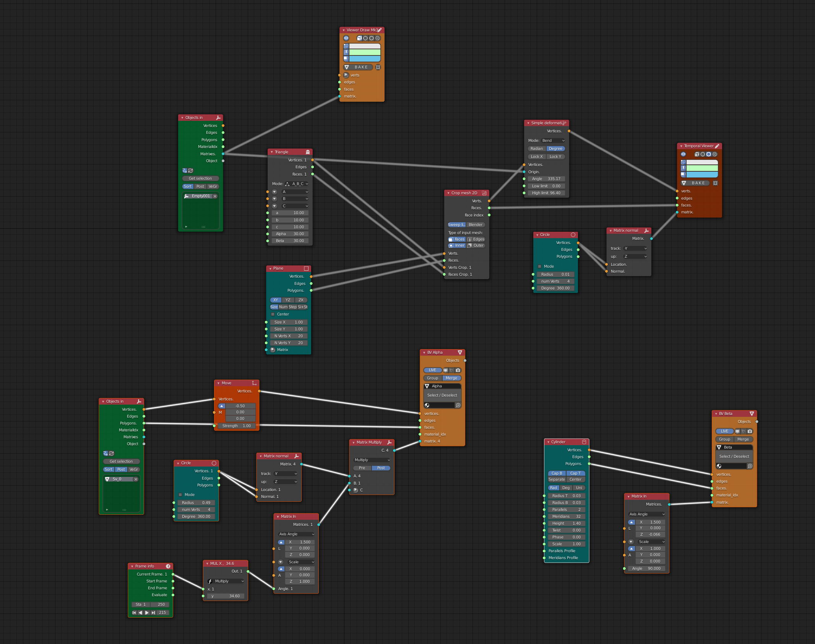
Task: Enable Lock X on Simple deformation node
Action: coord(537,156)
